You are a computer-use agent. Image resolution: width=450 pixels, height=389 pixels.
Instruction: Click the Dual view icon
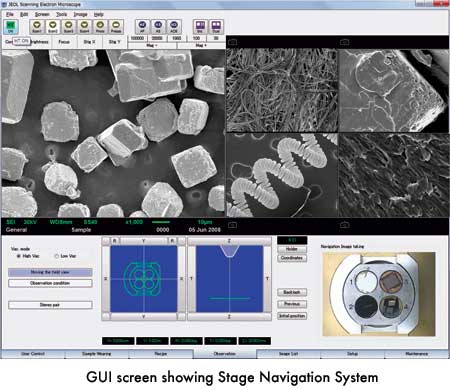[216, 27]
